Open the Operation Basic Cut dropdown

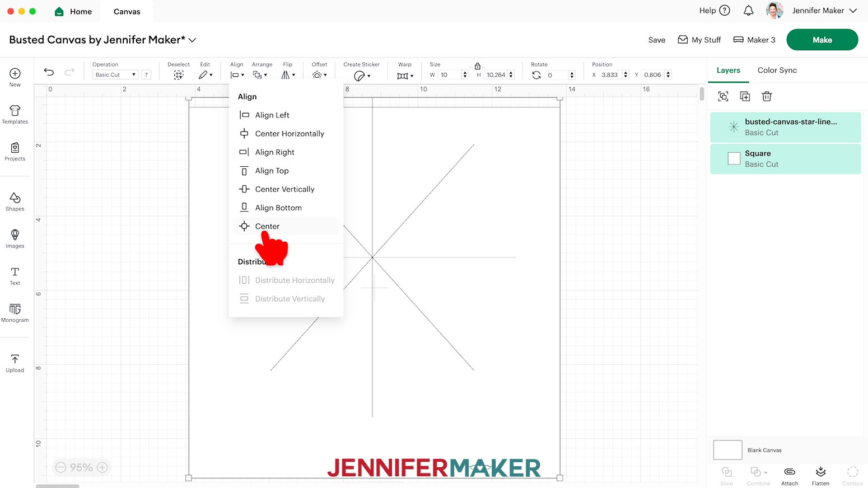pos(115,74)
